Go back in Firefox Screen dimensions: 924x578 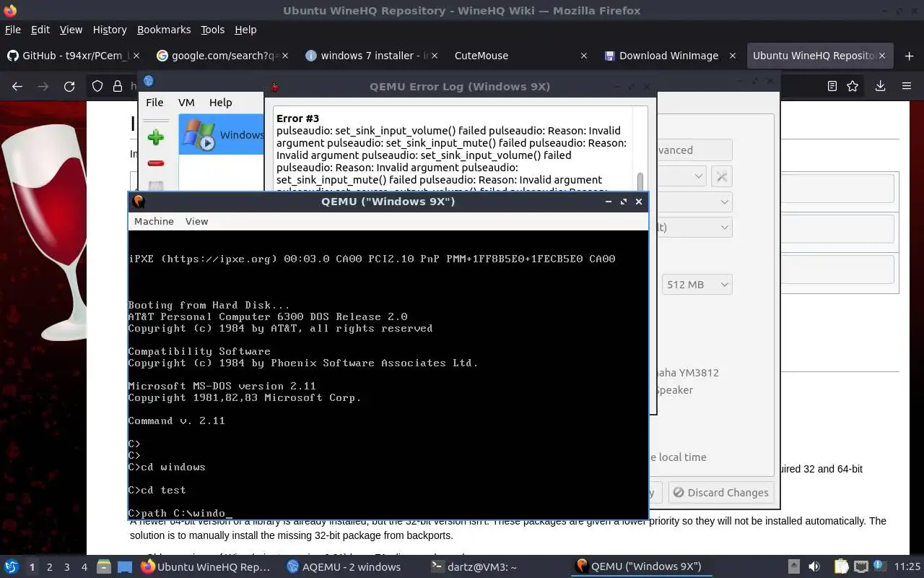coord(17,86)
